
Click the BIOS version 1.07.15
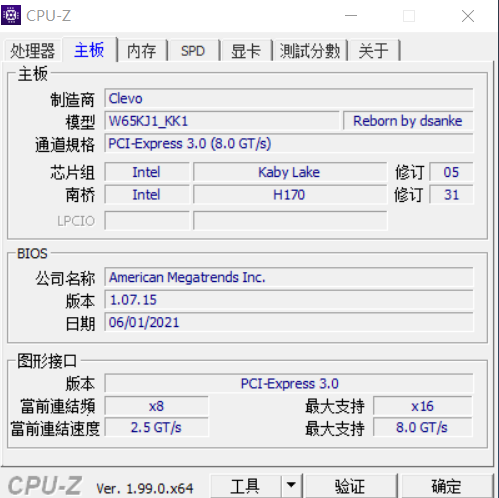click(x=289, y=300)
